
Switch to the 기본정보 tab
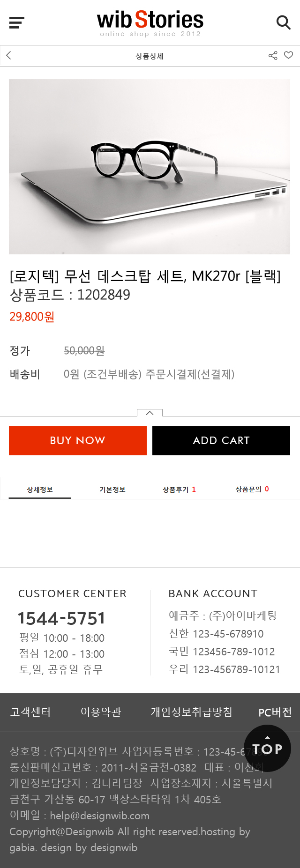click(x=112, y=490)
